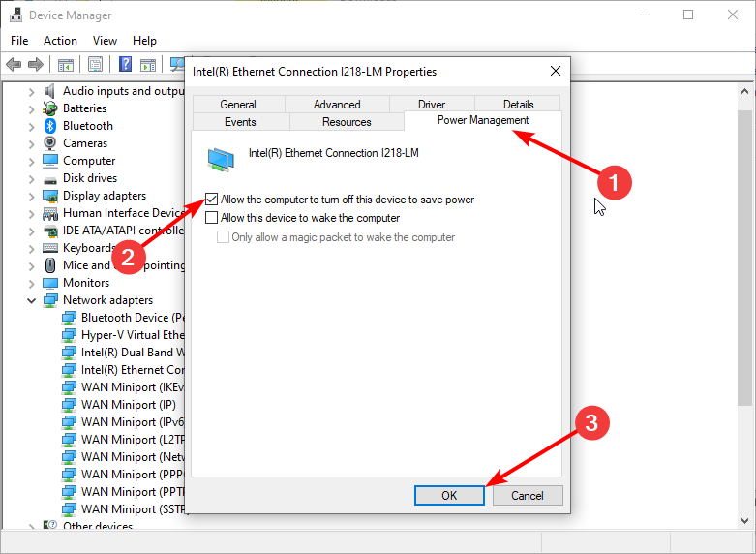The height and width of the screenshot is (554, 756).
Task: Click the Computer category monitor icon
Action: [x=50, y=161]
